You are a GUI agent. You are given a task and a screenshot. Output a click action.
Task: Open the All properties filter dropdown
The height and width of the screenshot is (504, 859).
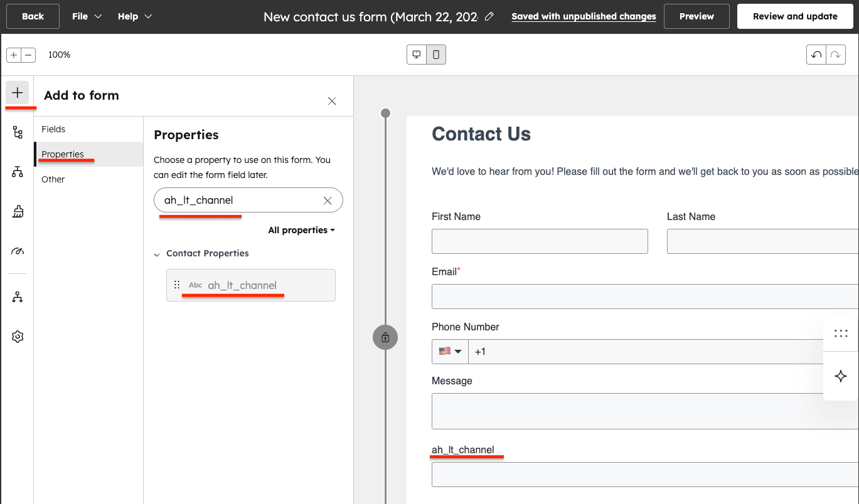pos(301,230)
